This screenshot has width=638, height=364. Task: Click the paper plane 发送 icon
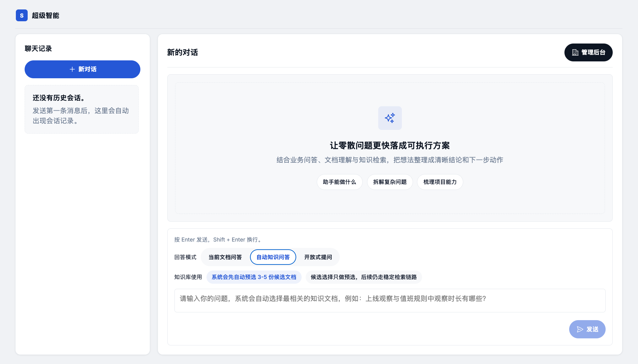pos(580,329)
